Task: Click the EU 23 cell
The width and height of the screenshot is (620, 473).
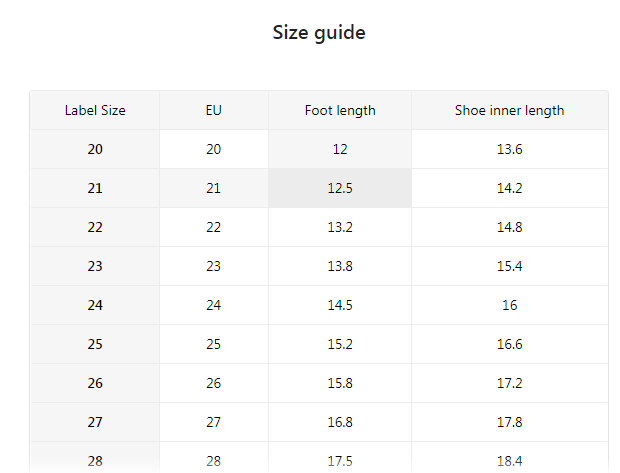Action: coord(214,266)
